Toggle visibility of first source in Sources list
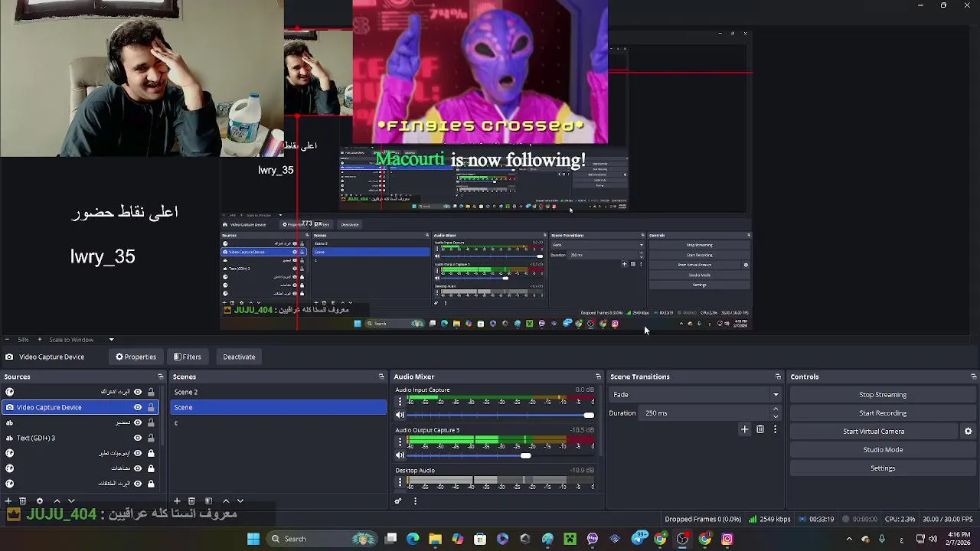 pos(138,392)
